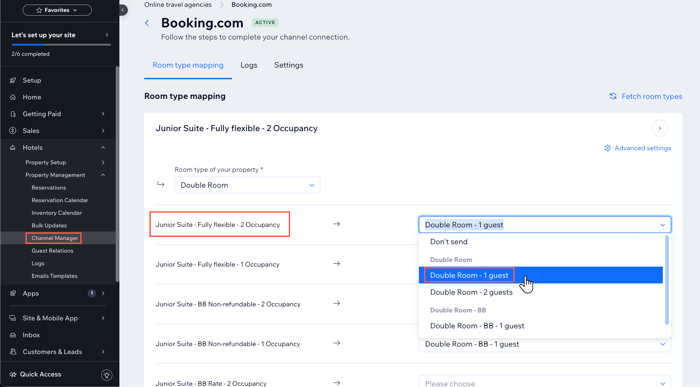Image resolution: width=700 pixels, height=387 pixels.
Task: Expand the Sales submenu chevron
Action: (x=103, y=131)
